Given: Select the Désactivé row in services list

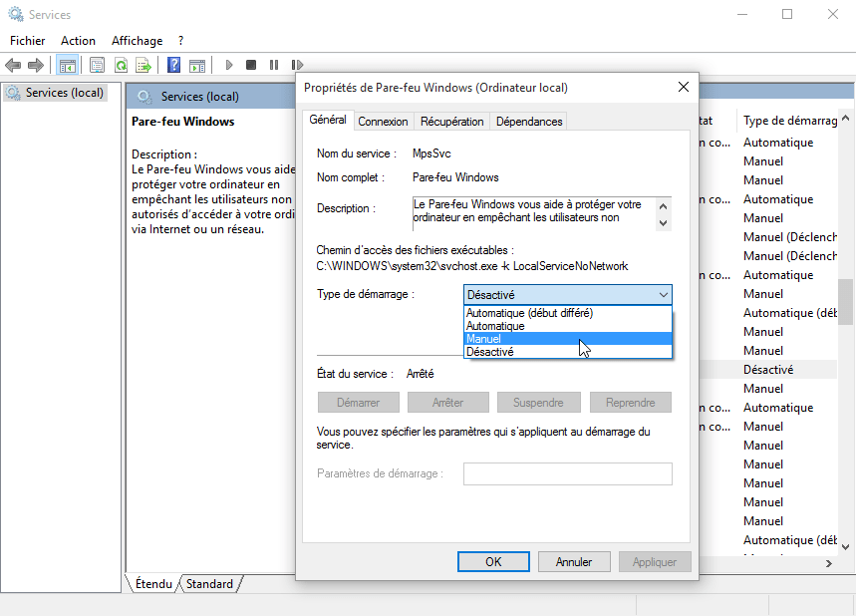Looking at the screenshot, I should [x=768, y=370].
